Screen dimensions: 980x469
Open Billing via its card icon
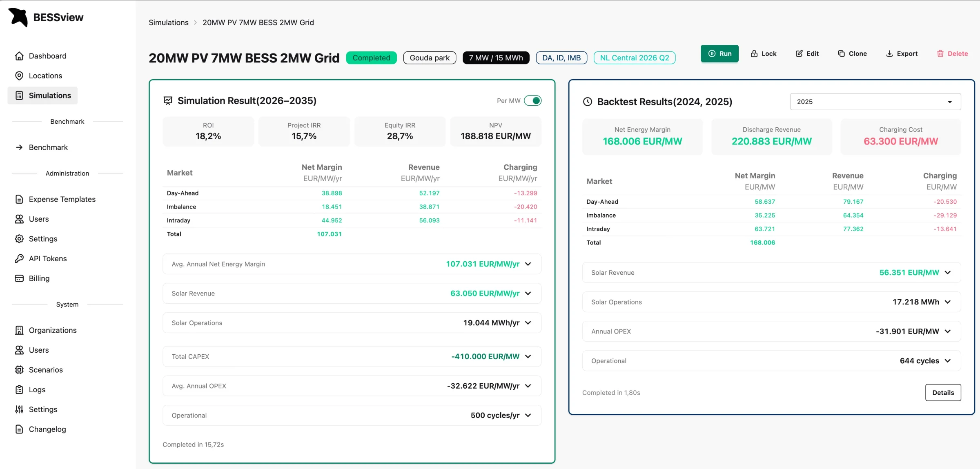[19, 278]
